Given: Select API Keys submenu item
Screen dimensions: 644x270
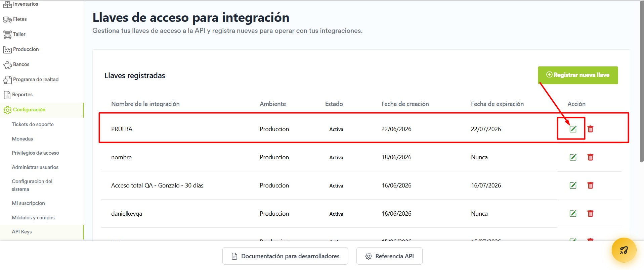Looking at the screenshot, I should (22, 232).
